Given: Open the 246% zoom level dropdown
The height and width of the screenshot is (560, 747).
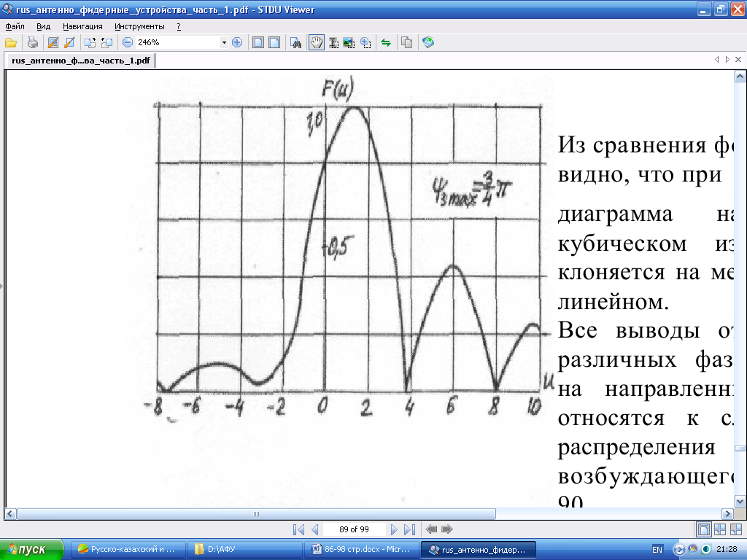Looking at the screenshot, I should click(x=224, y=42).
